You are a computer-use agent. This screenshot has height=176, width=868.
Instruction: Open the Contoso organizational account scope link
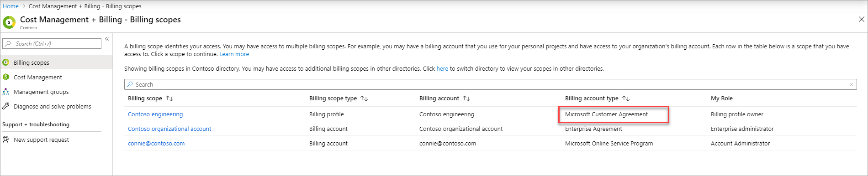[169, 129]
